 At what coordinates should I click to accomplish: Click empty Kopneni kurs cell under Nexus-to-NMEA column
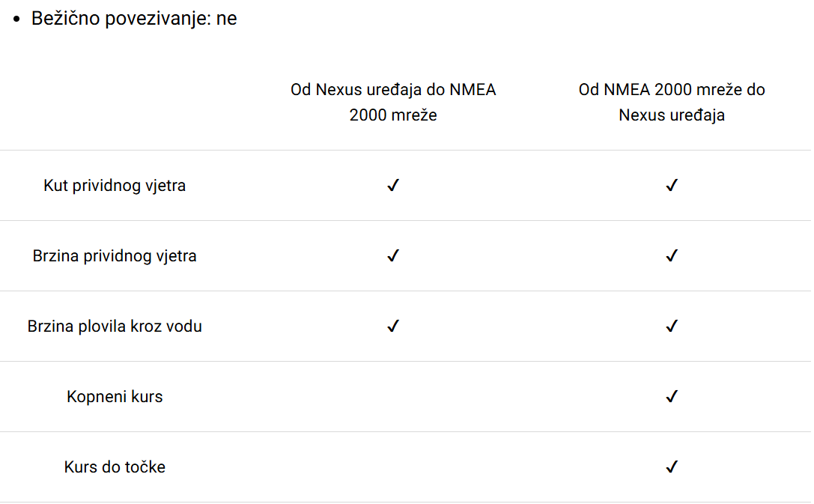[393, 397]
